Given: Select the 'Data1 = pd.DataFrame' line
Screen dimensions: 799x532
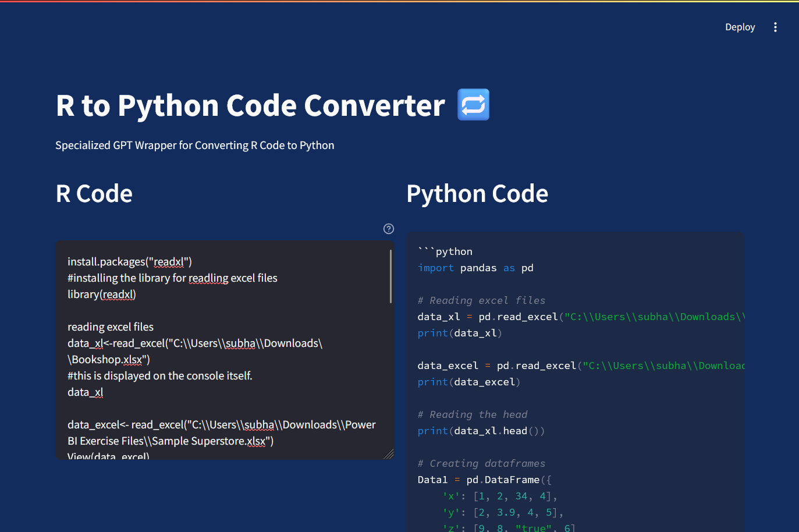Looking at the screenshot, I should (483, 479).
